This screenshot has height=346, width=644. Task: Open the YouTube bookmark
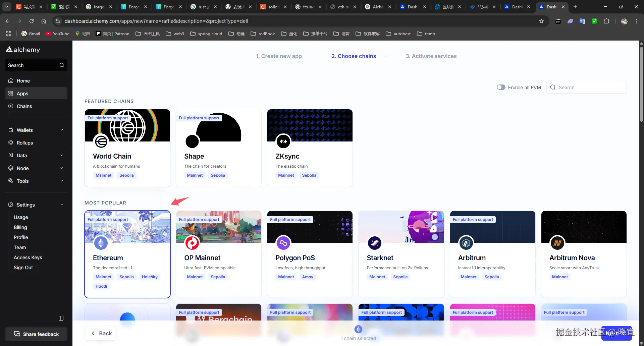click(57, 34)
